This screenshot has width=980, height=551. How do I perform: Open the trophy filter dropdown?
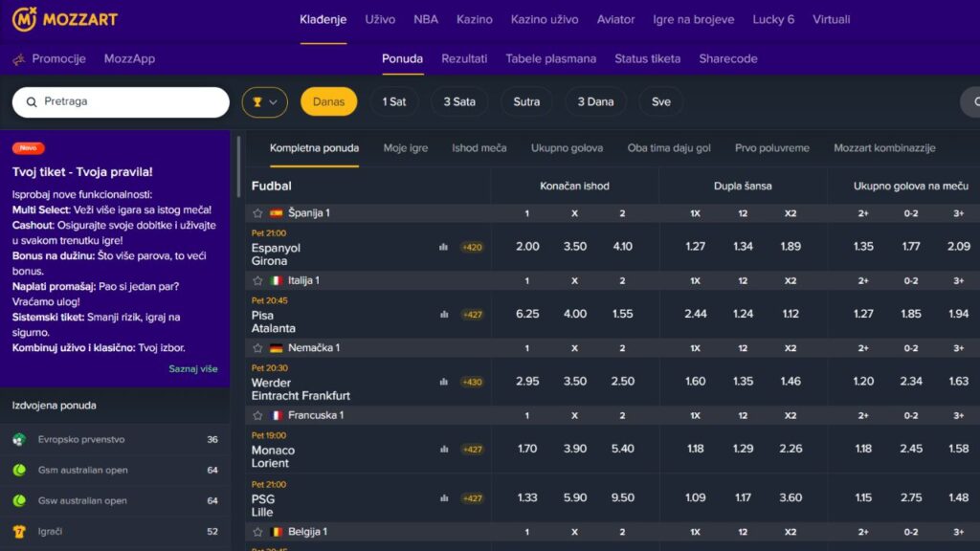point(264,102)
